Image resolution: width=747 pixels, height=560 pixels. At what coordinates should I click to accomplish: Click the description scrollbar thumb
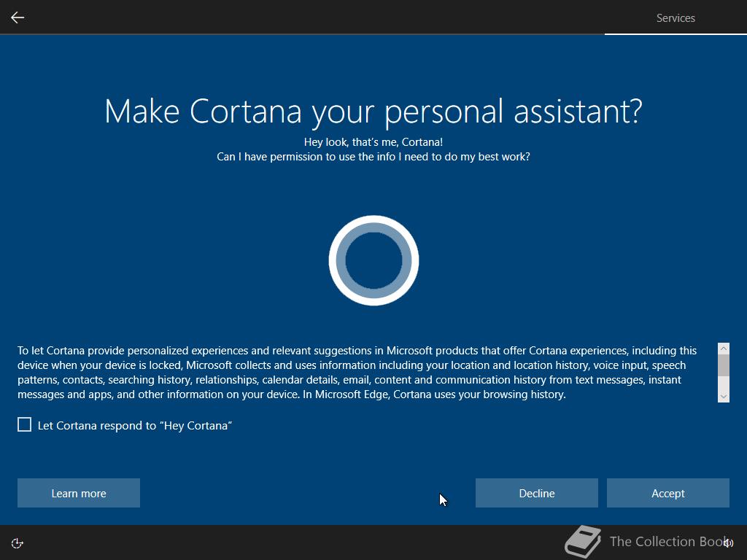pyautogui.click(x=723, y=365)
